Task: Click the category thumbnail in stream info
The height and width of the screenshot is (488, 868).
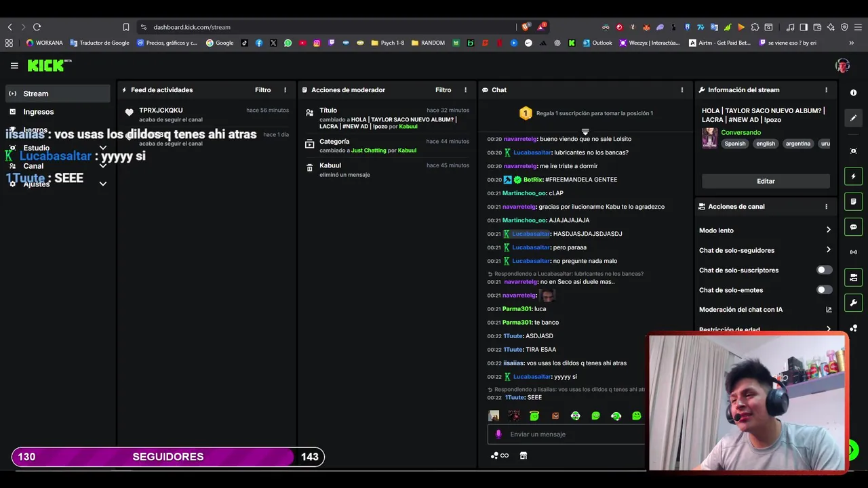Action: 709,138
